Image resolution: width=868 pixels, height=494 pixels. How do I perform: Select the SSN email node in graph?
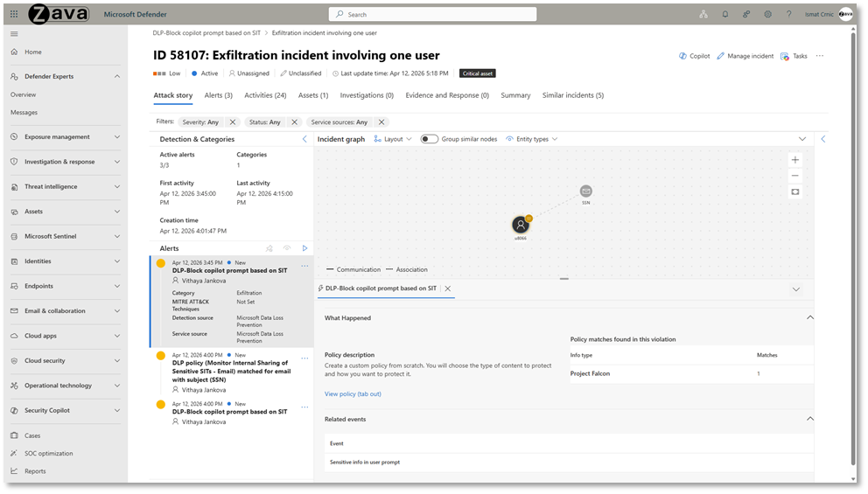pos(585,191)
